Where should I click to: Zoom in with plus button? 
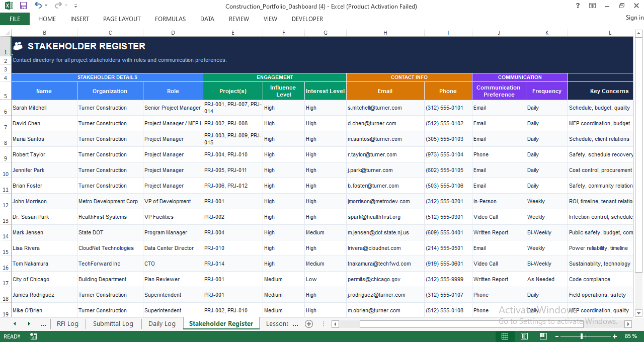pyautogui.click(x=615, y=336)
